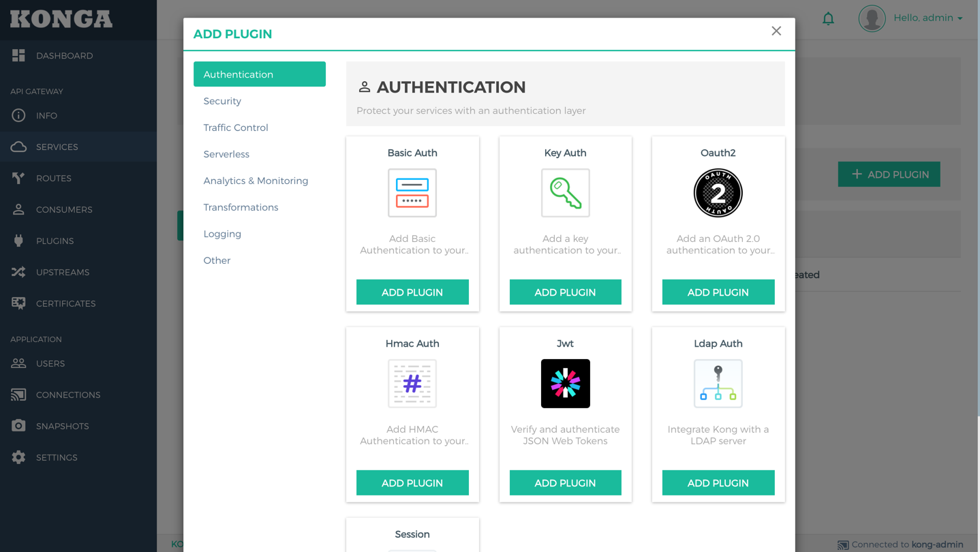Open the Settings sidebar entry
The width and height of the screenshot is (980, 552).
(x=78, y=458)
